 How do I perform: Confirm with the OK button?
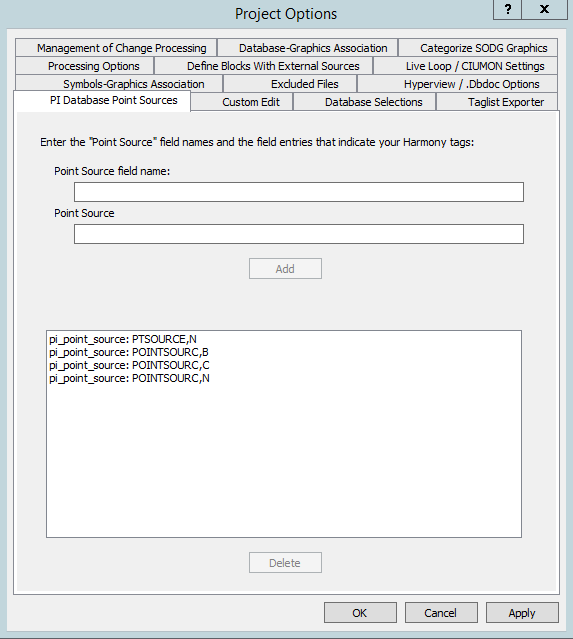pyautogui.click(x=360, y=613)
